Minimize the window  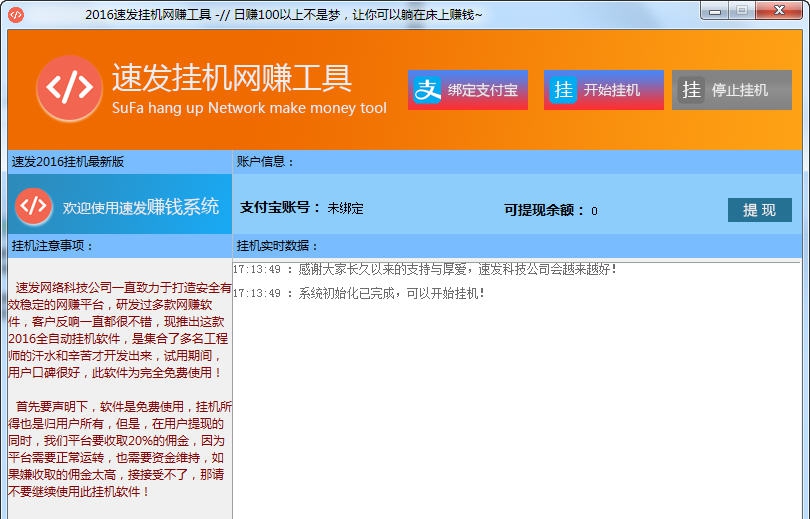click(x=715, y=11)
